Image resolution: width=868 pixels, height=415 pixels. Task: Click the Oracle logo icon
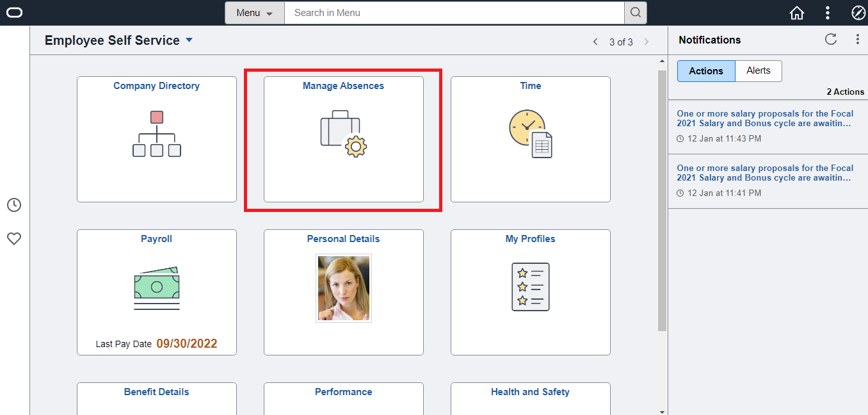[x=15, y=13]
